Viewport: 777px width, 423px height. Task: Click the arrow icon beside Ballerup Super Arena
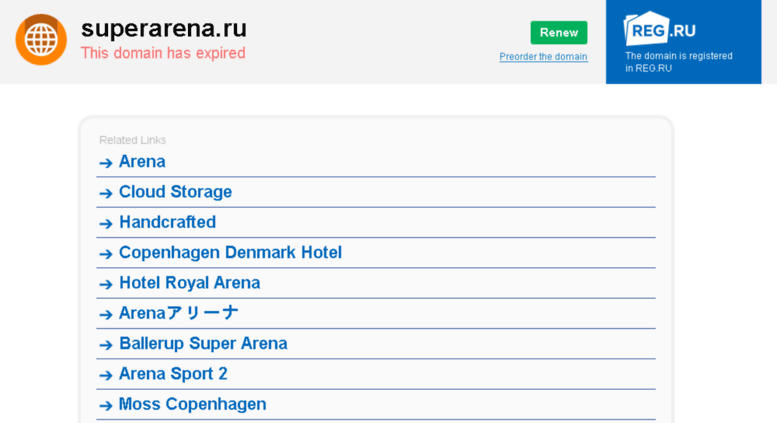click(x=106, y=344)
